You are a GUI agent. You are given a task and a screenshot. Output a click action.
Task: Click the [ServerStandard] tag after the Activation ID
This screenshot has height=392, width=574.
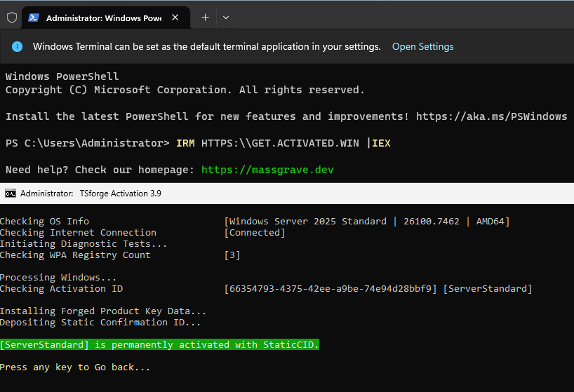(488, 288)
